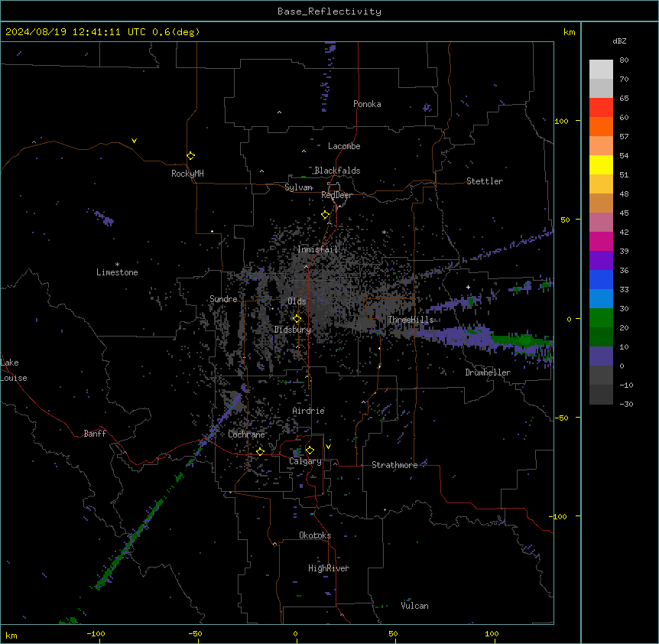
Task: Click the Innisfail city label
Action: (x=317, y=249)
